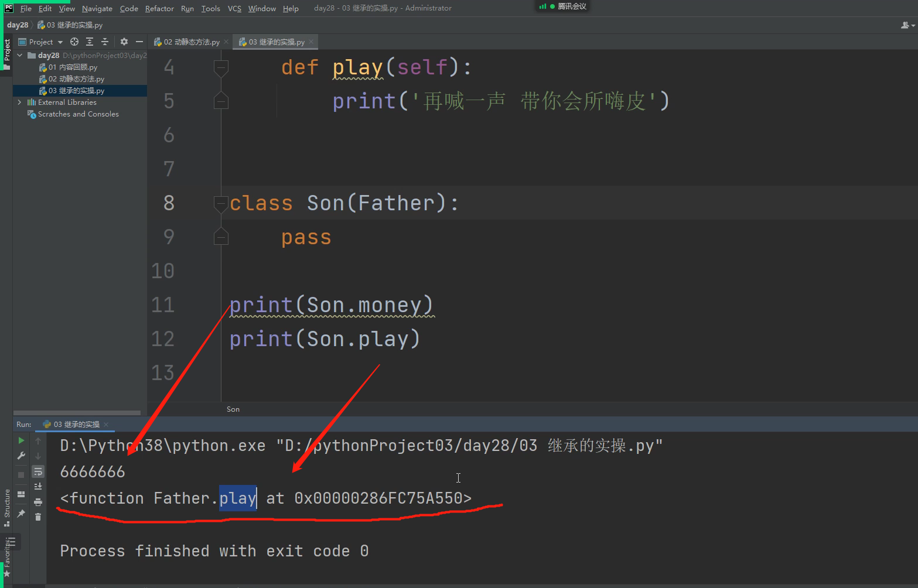This screenshot has width=918, height=588.
Task: Click the Project panel horizontal scrollbar
Action: [x=77, y=413]
